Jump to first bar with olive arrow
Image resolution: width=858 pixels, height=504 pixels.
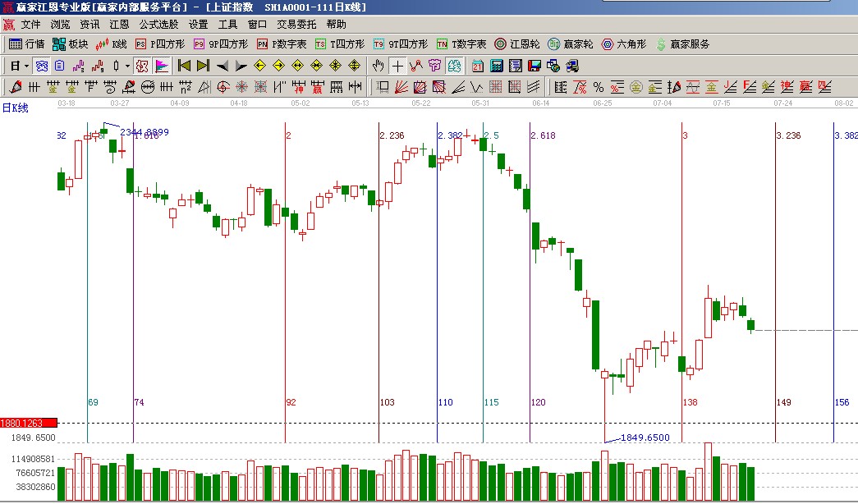click(x=185, y=66)
